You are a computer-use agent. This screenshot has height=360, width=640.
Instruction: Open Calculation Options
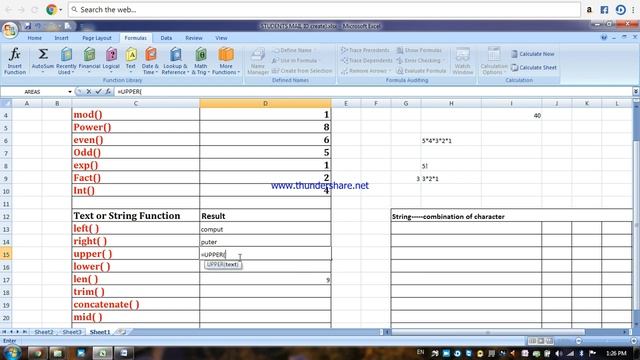(493, 60)
